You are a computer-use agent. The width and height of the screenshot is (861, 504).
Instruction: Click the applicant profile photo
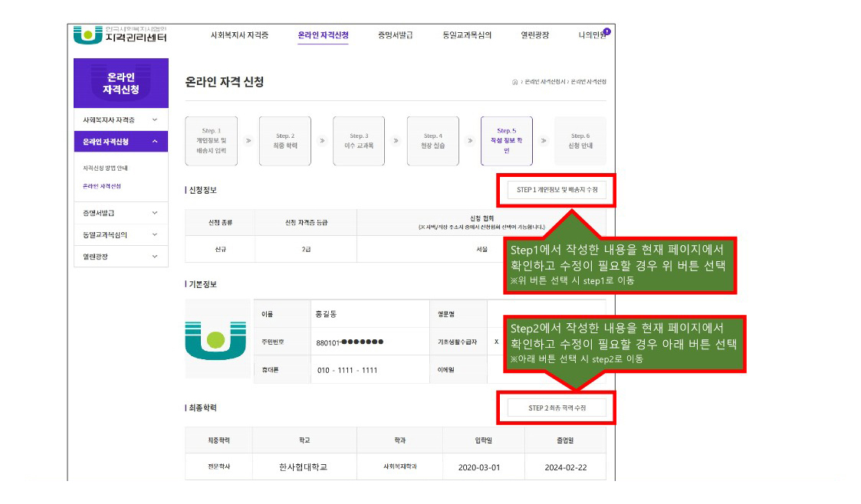[x=218, y=339]
